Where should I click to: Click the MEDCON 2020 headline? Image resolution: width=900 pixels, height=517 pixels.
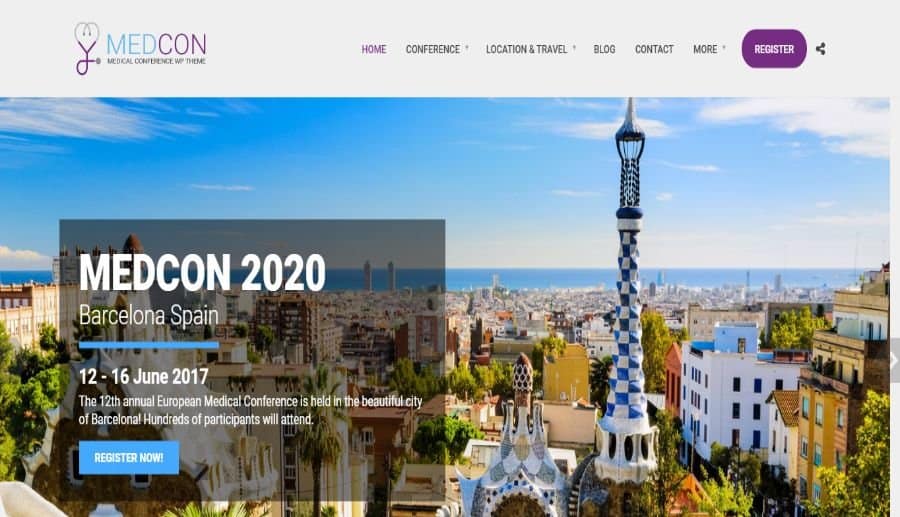click(202, 272)
